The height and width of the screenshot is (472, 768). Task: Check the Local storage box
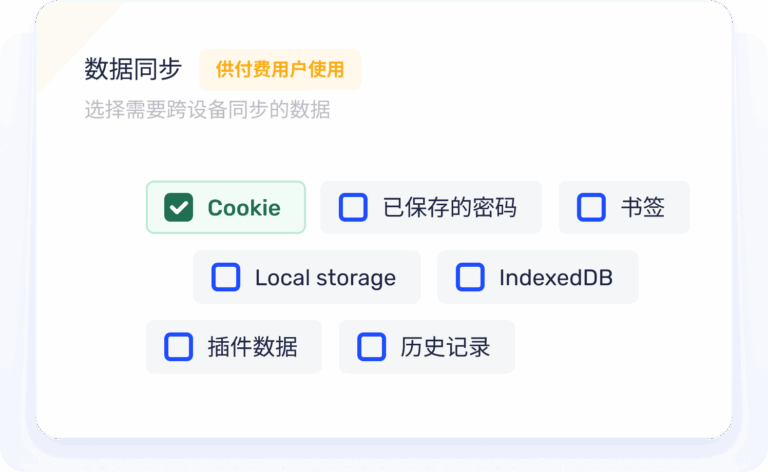pyautogui.click(x=226, y=278)
